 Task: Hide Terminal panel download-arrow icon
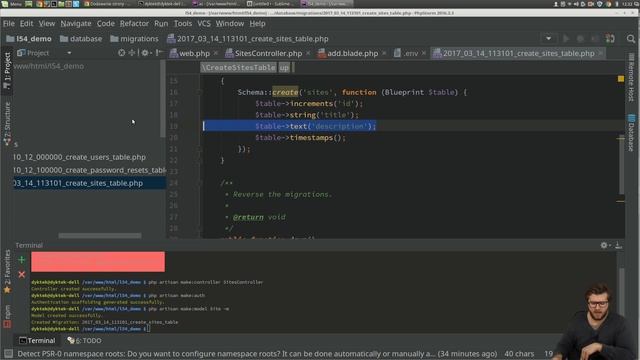[x=618, y=245]
